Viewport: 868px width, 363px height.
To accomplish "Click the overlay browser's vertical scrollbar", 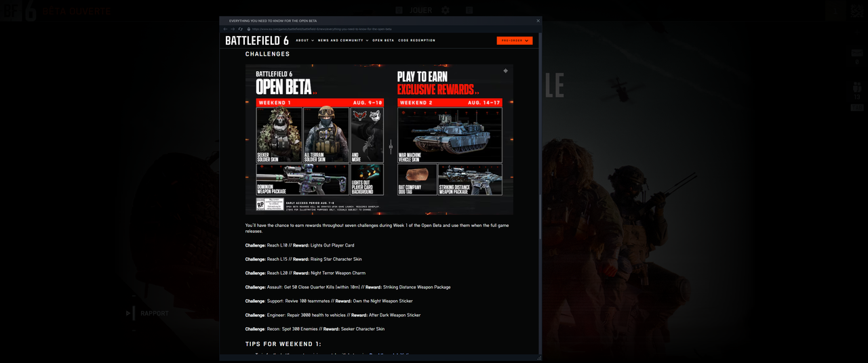I will tap(540, 217).
